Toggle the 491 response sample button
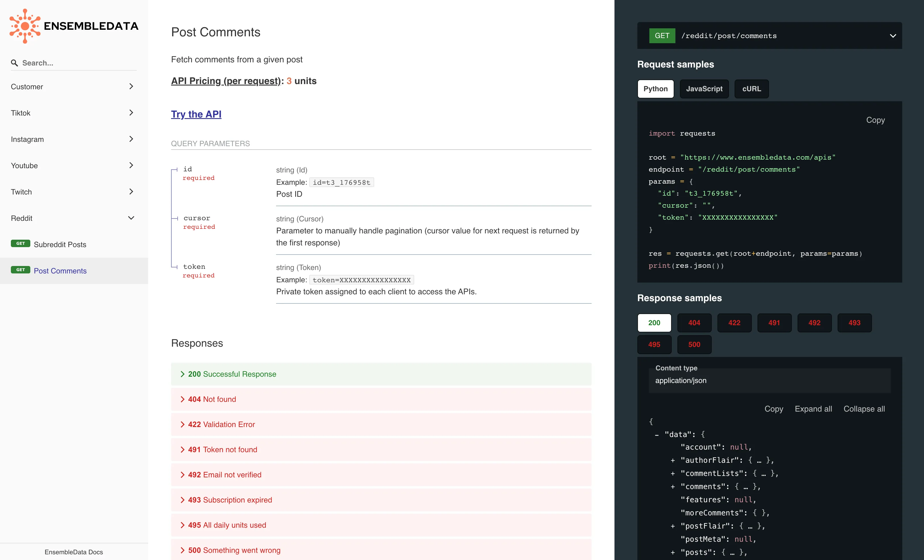Viewport: 924px width, 560px height. 774,323
